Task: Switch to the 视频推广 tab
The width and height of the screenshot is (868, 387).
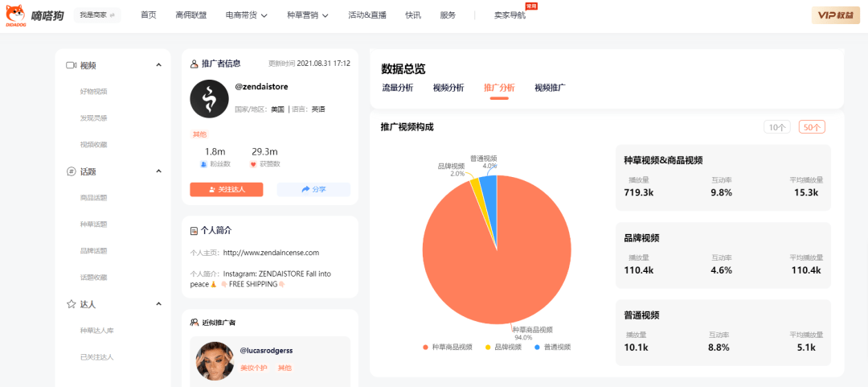Action: point(550,88)
